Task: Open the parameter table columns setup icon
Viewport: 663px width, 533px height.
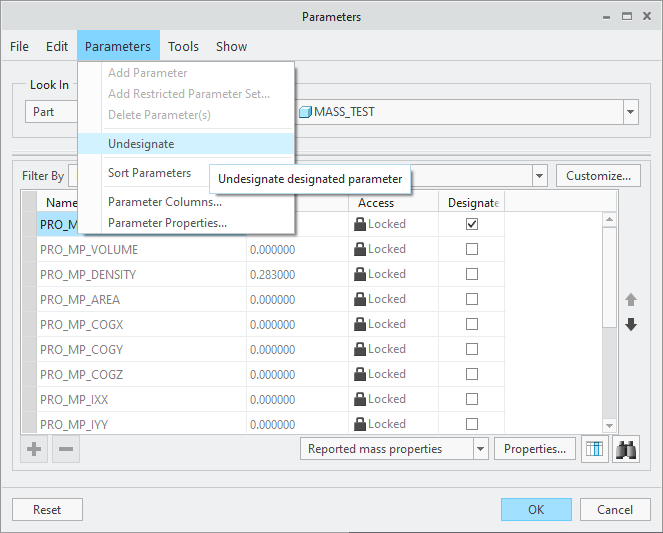Action: tap(595, 449)
